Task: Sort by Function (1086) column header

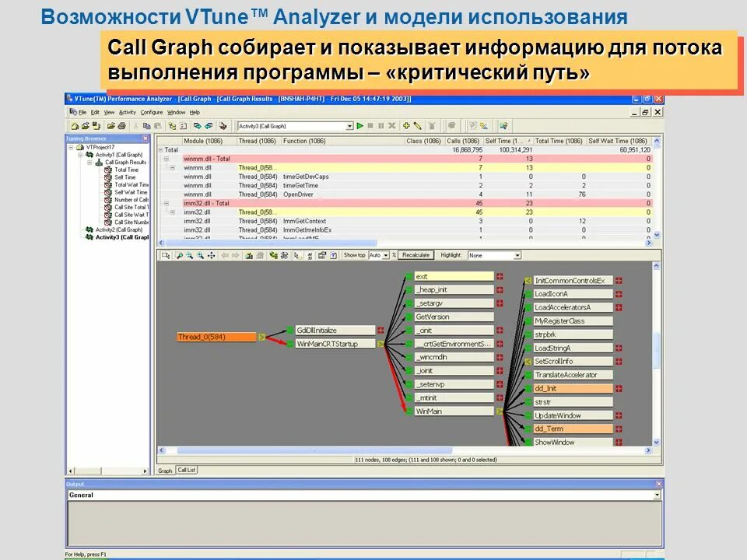Action: coord(342,141)
